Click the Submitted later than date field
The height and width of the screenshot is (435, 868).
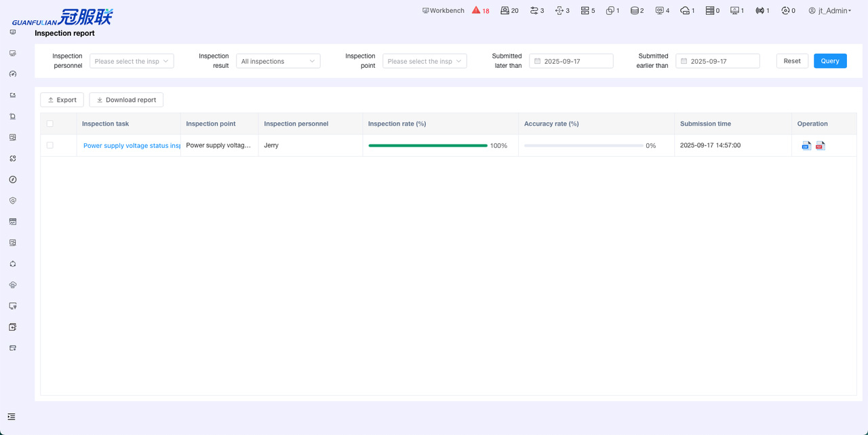571,61
